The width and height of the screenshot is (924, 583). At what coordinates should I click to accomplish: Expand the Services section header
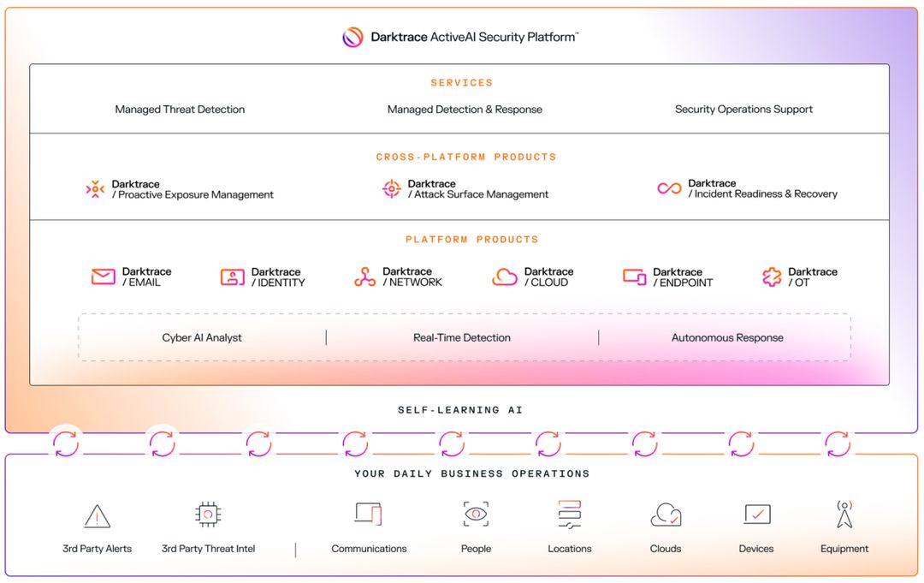click(462, 82)
